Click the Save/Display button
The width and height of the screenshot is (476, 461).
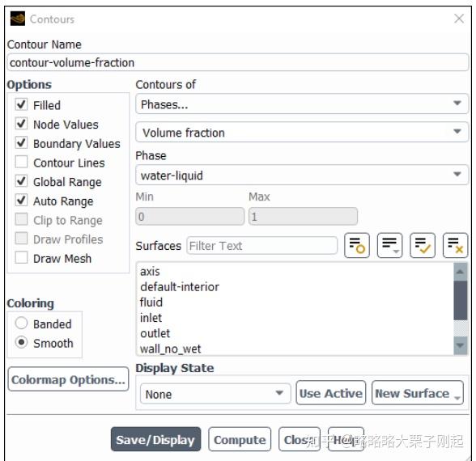(x=155, y=439)
